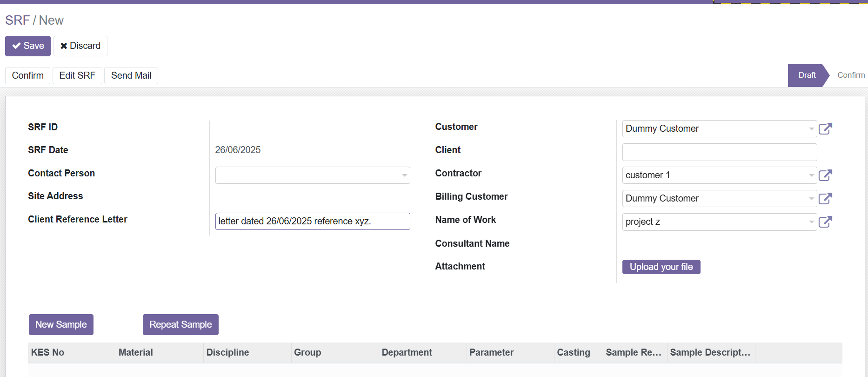Click the Repeat Sample button
Viewport: 868px width, 377px height.
point(180,324)
